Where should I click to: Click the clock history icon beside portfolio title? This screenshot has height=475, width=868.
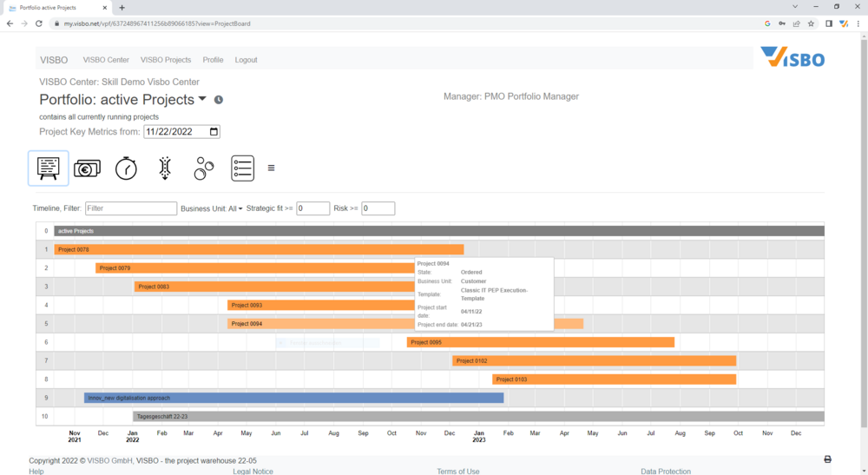pyautogui.click(x=219, y=100)
